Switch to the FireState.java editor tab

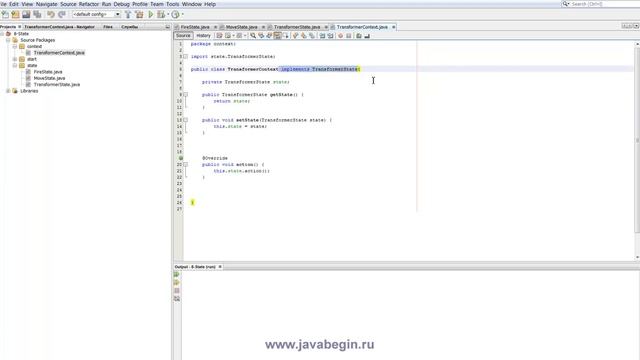click(195, 27)
